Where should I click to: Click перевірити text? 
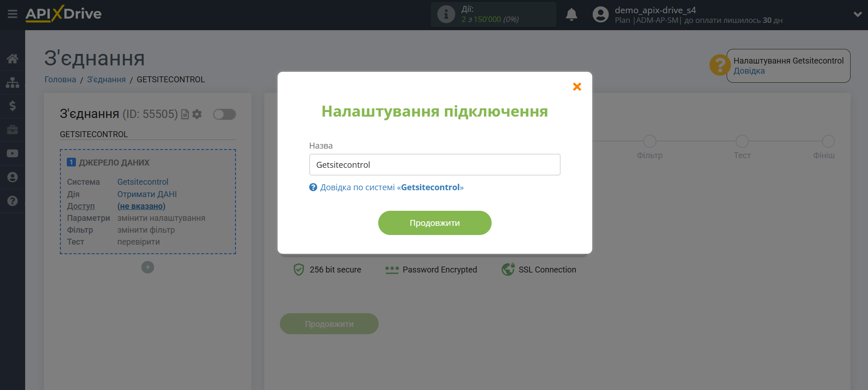(139, 242)
